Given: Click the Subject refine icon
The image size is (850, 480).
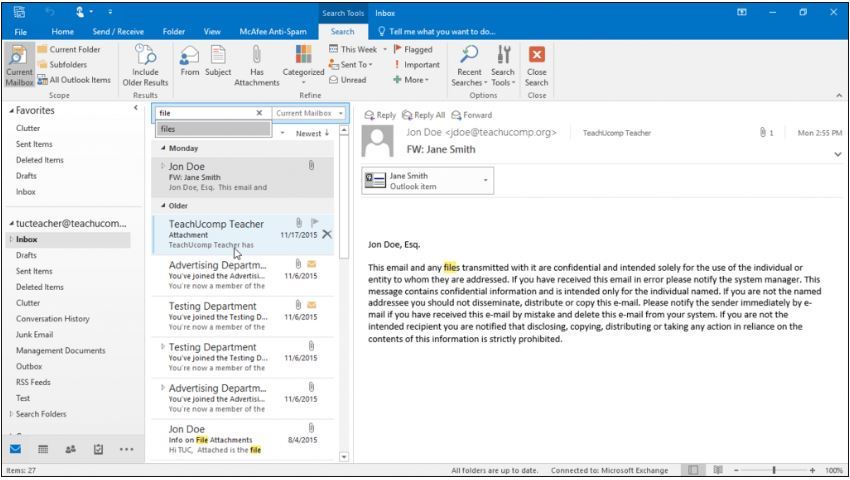Looking at the screenshot, I should click(218, 55).
